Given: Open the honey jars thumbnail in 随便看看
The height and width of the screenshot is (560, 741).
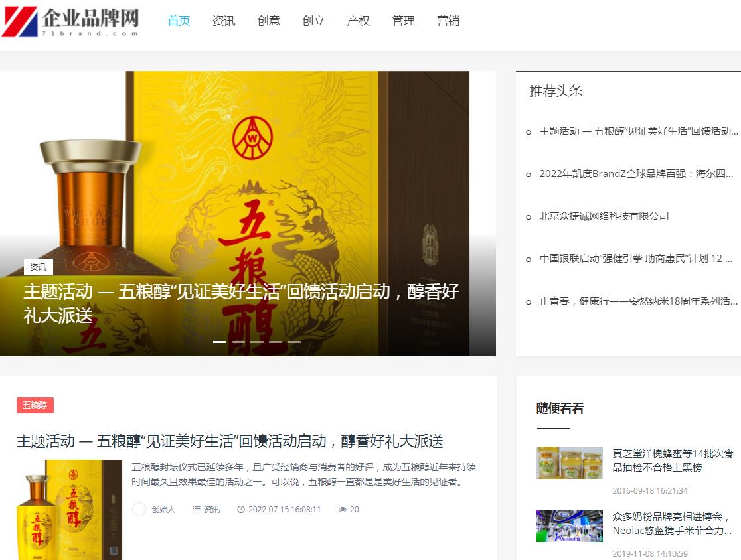Looking at the screenshot, I should [570, 462].
